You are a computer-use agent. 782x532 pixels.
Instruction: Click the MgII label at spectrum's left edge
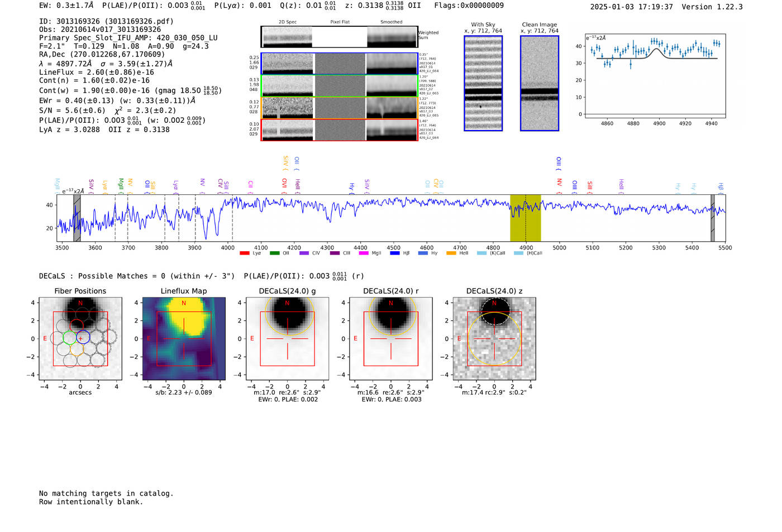tap(58, 186)
